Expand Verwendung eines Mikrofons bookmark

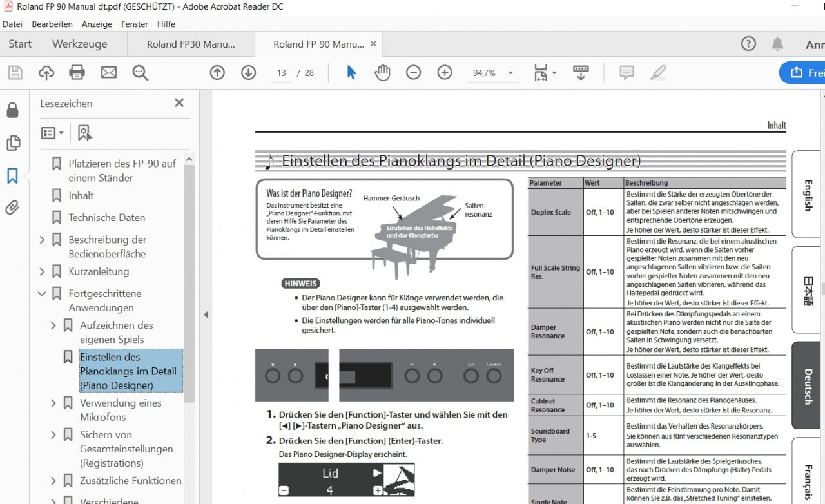53,403
